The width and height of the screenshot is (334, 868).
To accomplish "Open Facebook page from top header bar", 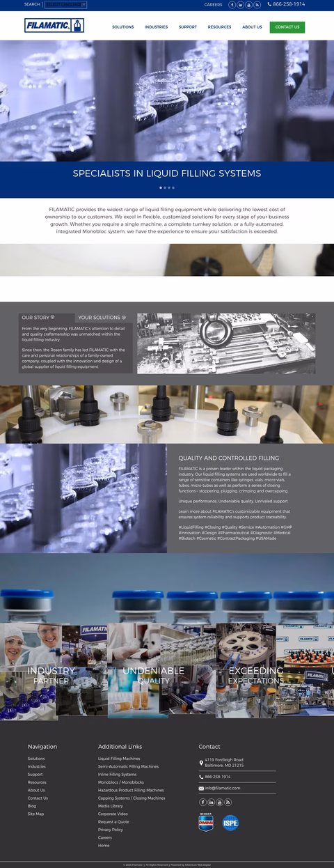I will tap(232, 5).
